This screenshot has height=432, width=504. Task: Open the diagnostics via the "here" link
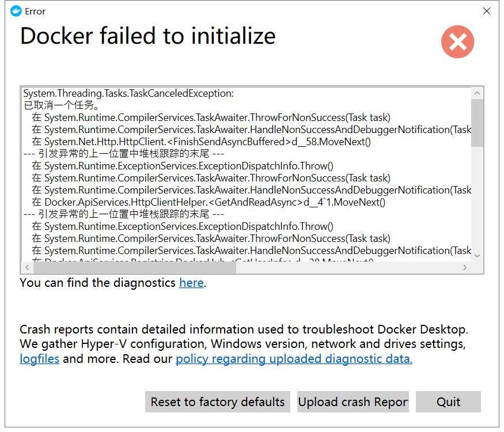191,283
